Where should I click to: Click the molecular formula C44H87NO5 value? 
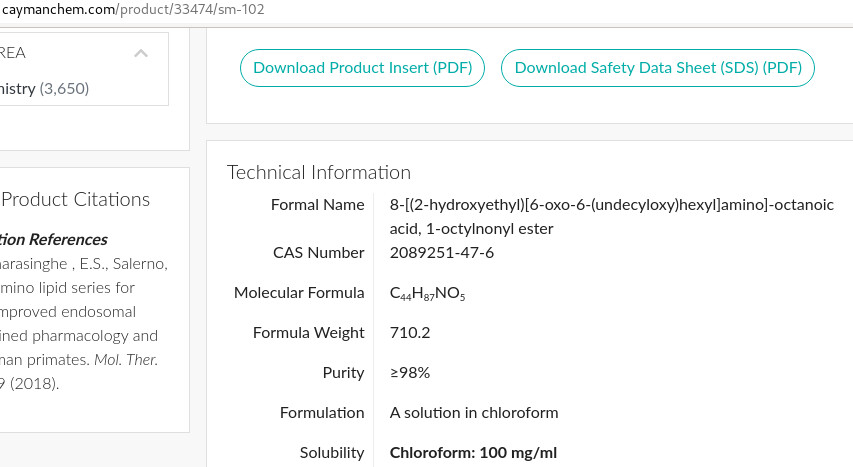coord(428,293)
